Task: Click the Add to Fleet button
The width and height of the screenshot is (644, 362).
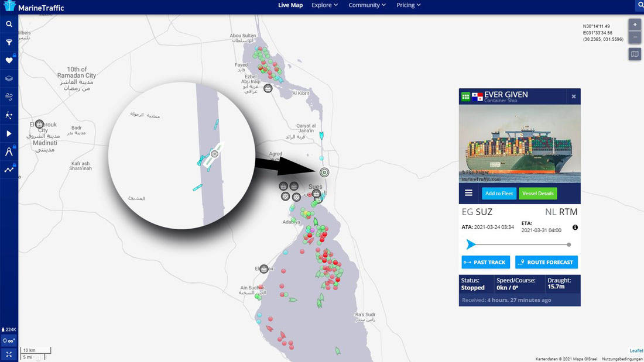Action: (499, 194)
